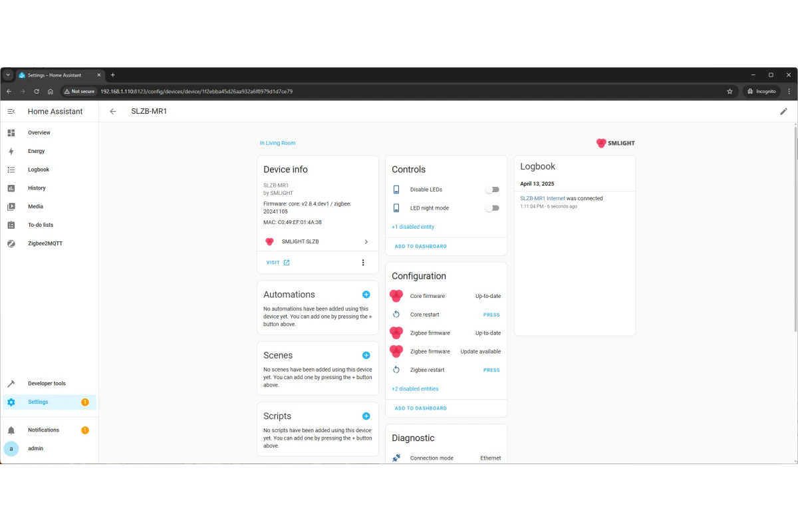Go back using the arrow beside SLZB-MR1

(113, 112)
